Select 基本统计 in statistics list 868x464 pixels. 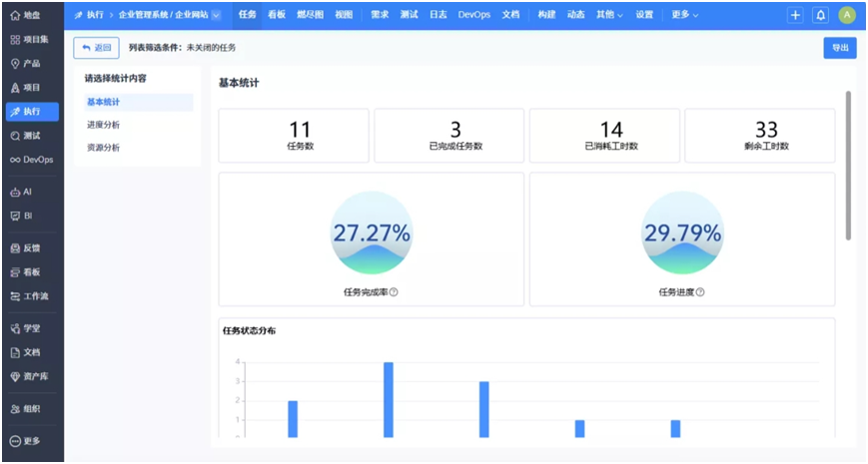pyautogui.click(x=139, y=103)
